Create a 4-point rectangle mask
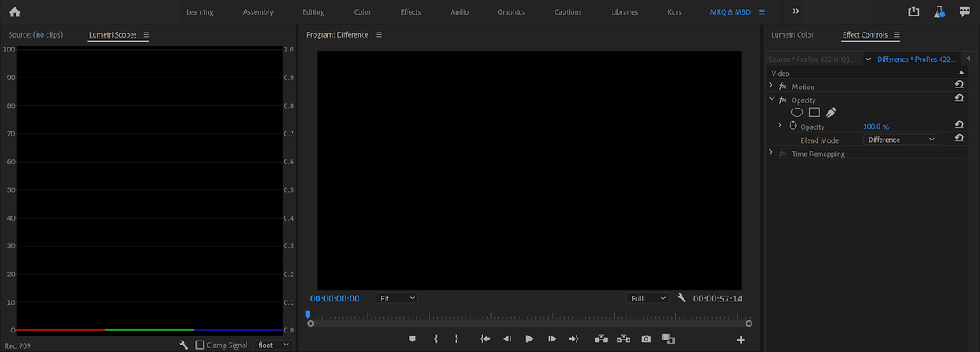This screenshot has width=980, height=352. tap(814, 113)
